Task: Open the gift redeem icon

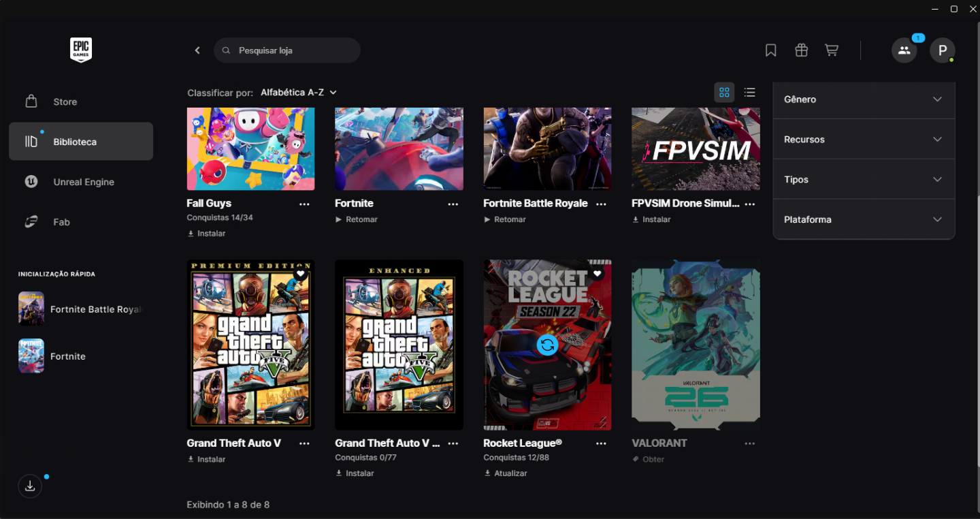Action: [801, 50]
